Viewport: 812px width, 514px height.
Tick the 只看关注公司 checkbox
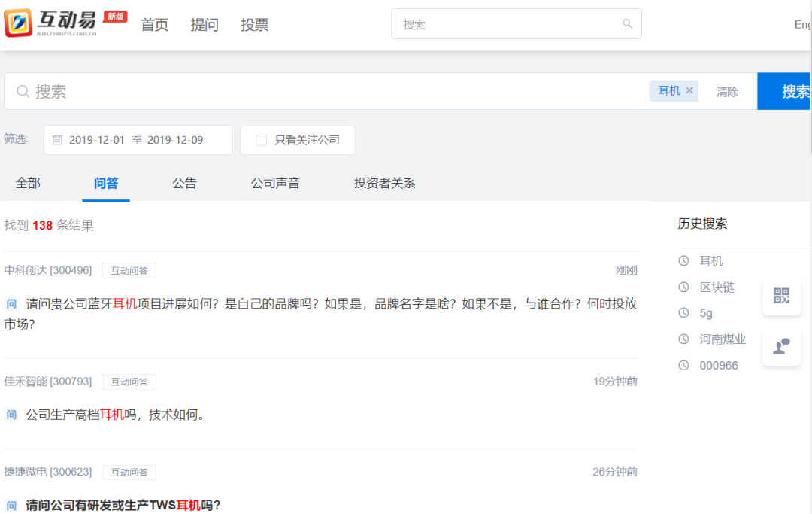(x=262, y=141)
